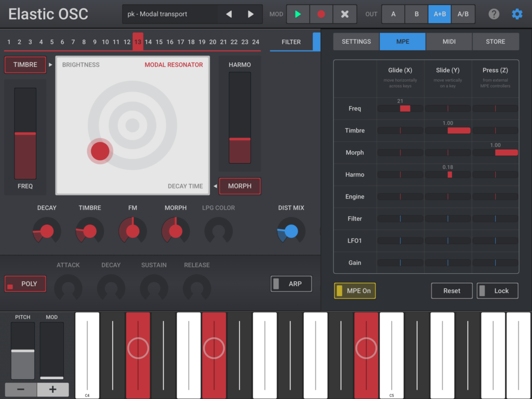Start MOD recording with the red record button
This screenshot has width=532, height=399.
321,14
